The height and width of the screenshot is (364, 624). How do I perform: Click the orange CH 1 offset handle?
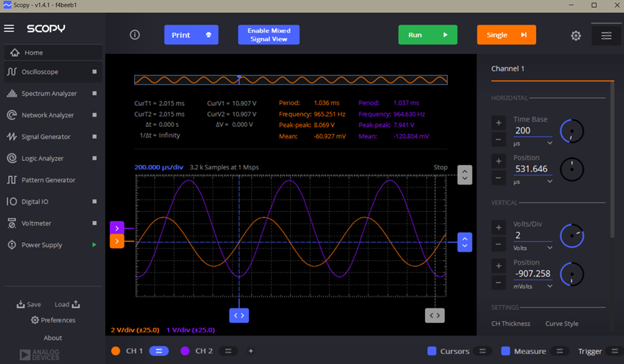(117, 241)
